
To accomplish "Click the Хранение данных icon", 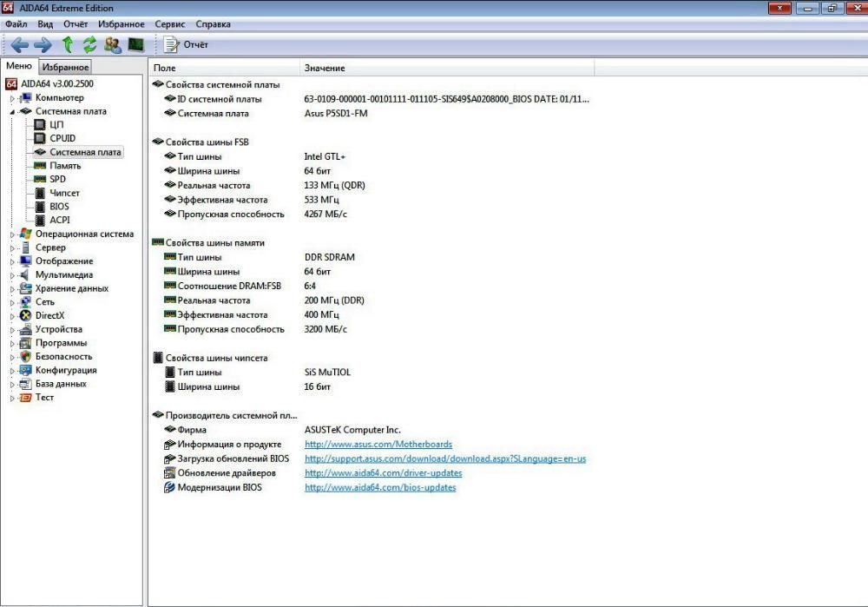I will [x=25, y=288].
